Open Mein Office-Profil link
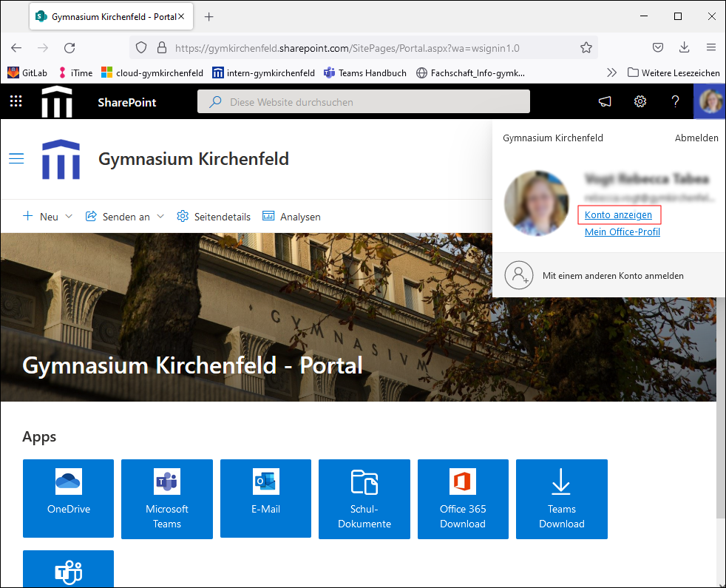 622,232
